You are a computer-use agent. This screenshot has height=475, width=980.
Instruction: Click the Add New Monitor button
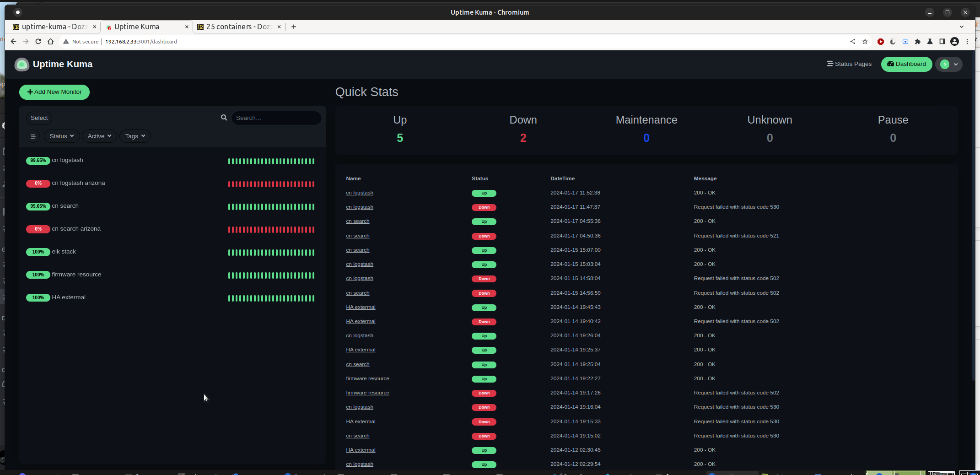coord(54,92)
